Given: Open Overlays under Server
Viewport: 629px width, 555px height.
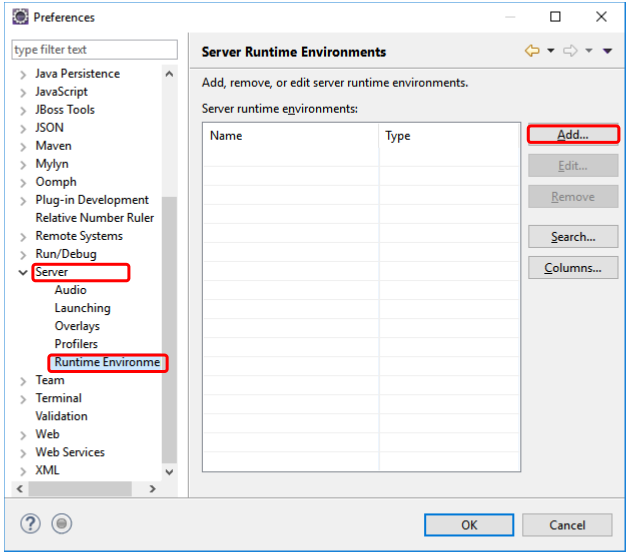Looking at the screenshot, I should click(77, 326).
